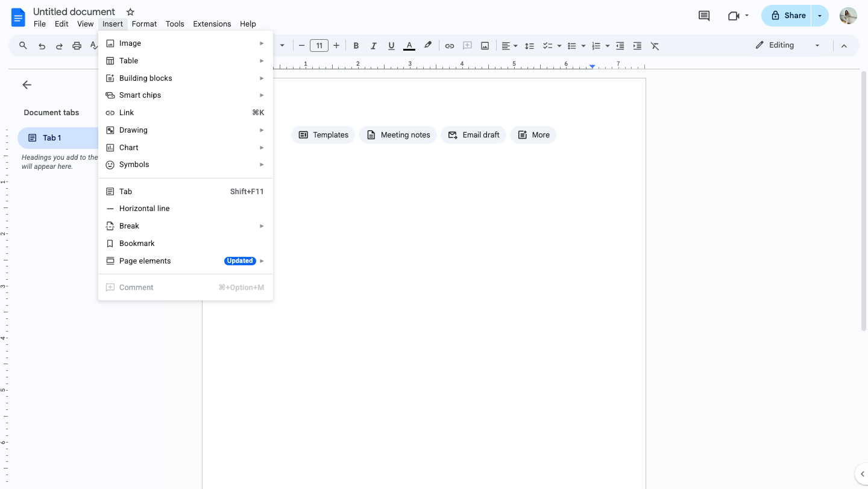This screenshot has height=489, width=868.
Task: Click the insert link toolbar icon
Action: click(x=450, y=46)
